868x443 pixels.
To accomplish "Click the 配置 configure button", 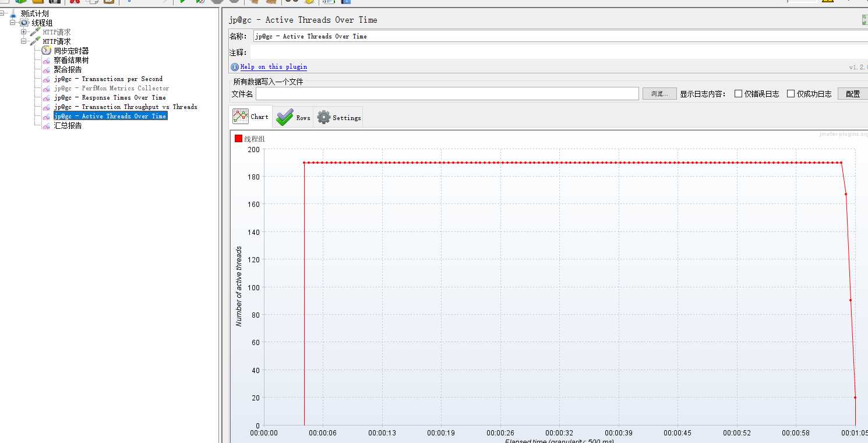I will coord(853,94).
